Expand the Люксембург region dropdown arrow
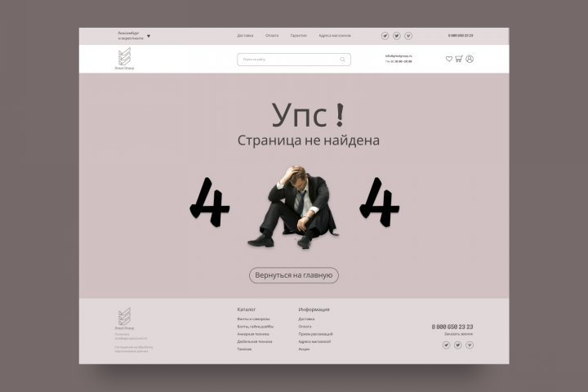Image resolution: width=588 pixels, height=392 pixels. coord(149,36)
